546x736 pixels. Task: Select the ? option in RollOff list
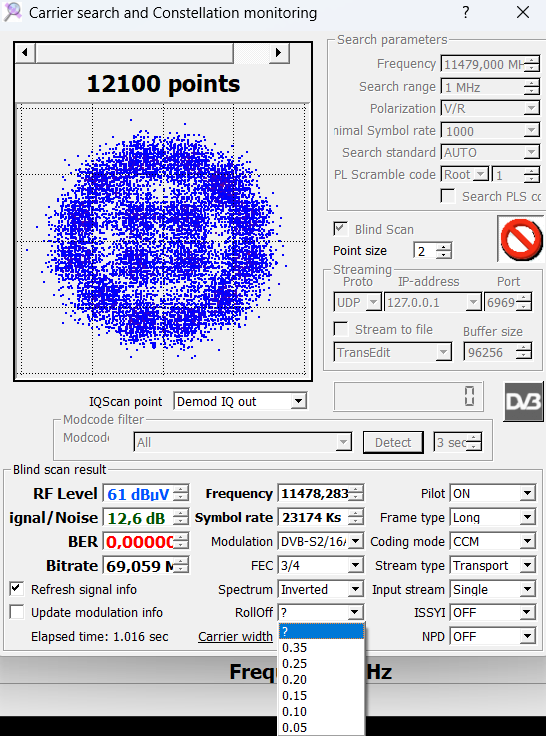pos(321,631)
